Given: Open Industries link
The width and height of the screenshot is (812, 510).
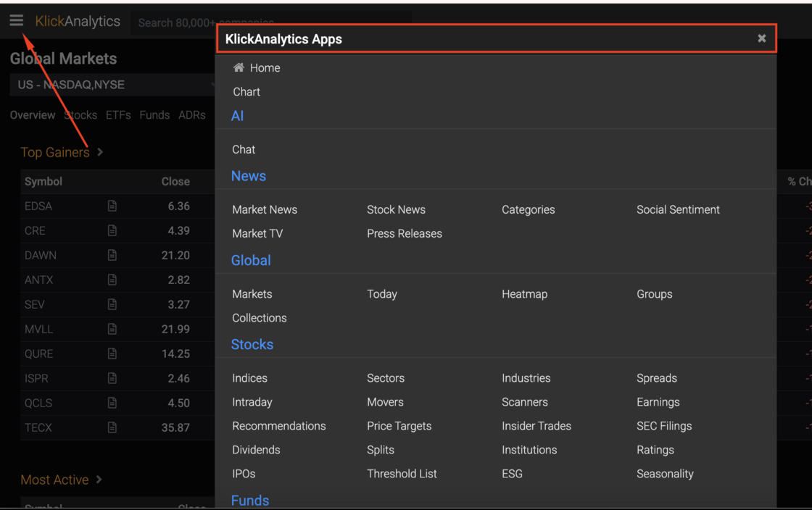Looking at the screenshot, I should (526, 378).
